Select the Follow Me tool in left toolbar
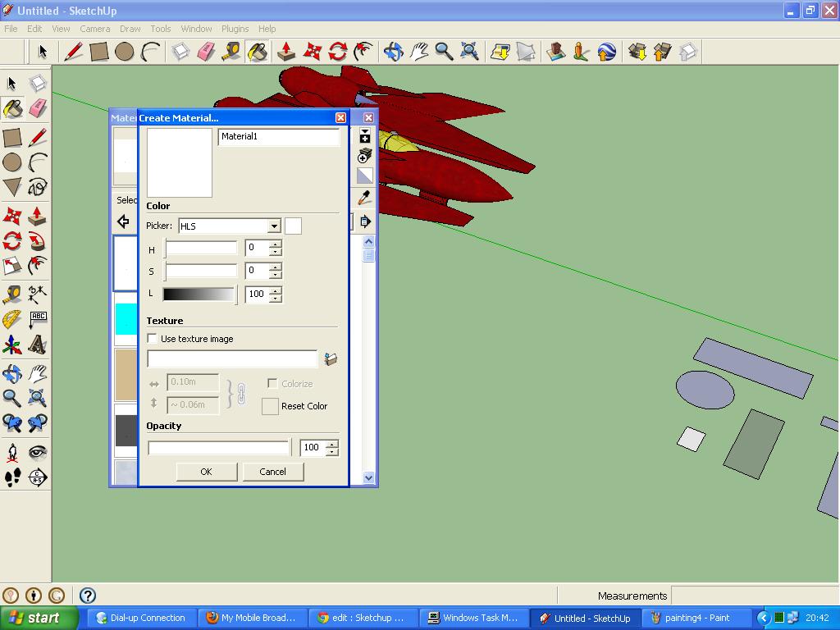Screen dimensions: 840x630 (38, 241)
